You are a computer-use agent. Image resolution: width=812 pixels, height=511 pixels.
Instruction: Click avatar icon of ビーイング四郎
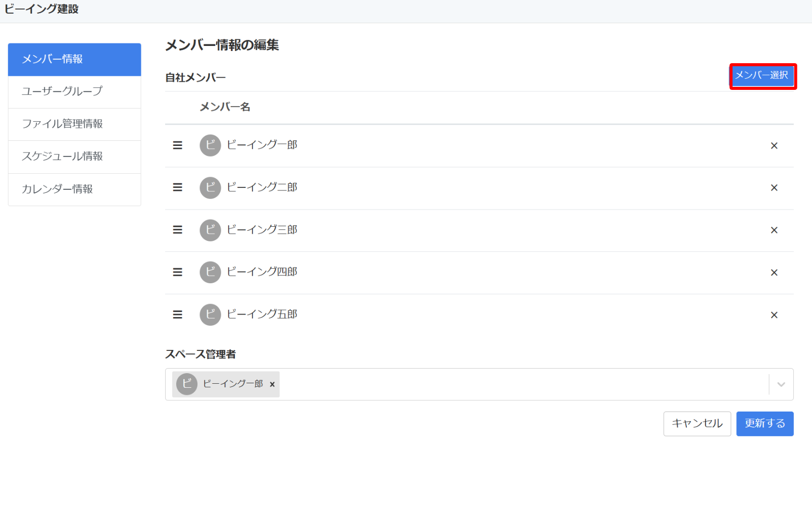211,272
